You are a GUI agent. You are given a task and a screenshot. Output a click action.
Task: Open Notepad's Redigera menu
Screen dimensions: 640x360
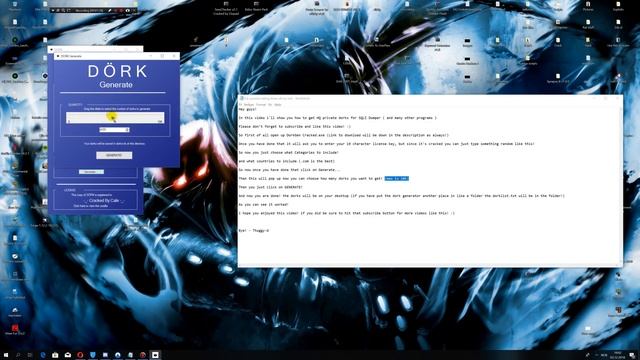point(249,105)
